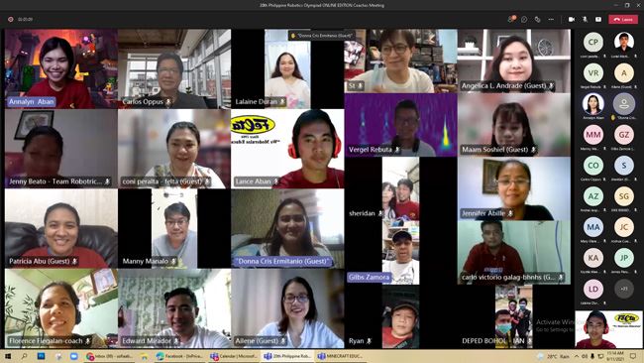This screenshot has width=644, height=363.
Task: Open the reactions and raise hand icon
Action: 538,19
